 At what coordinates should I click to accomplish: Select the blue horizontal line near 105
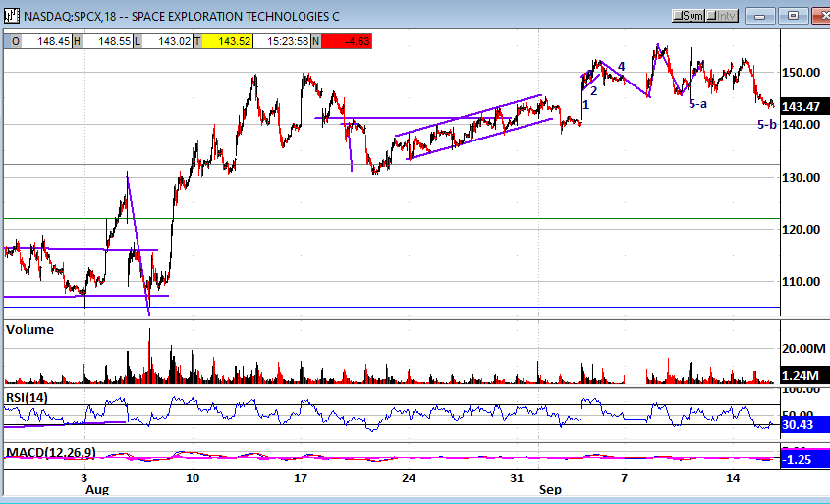[392, 308]
